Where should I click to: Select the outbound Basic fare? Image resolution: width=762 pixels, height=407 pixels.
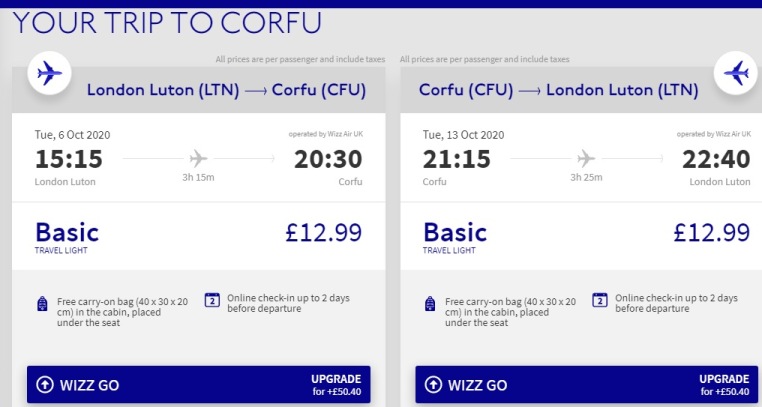(67, 233)
